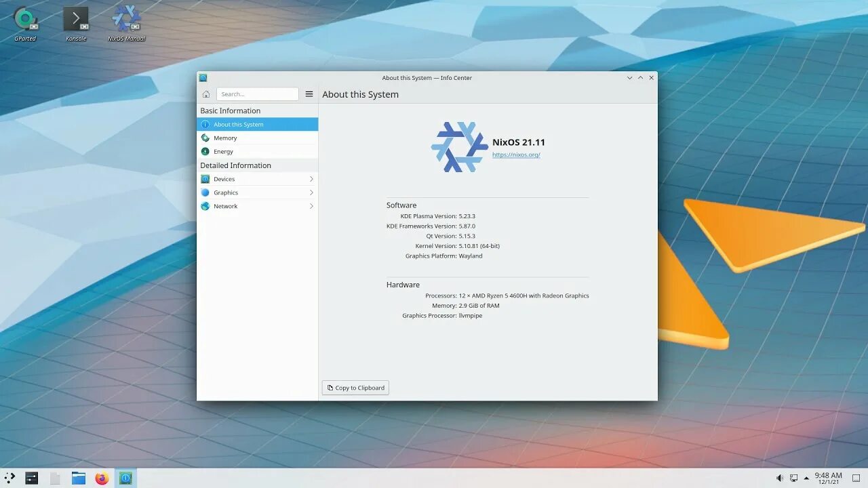The height and width of the screenshot is (488, 868).
Task: Open the GParted desktop icon
Action: tap(25, 24)
